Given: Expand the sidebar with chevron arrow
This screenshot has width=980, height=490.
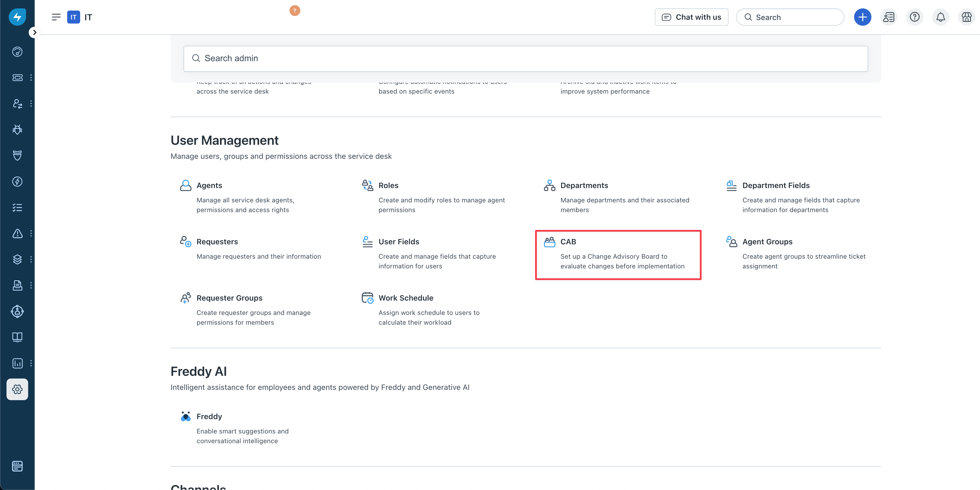Looking at the screenshot, I should click(x=35, y=32).
